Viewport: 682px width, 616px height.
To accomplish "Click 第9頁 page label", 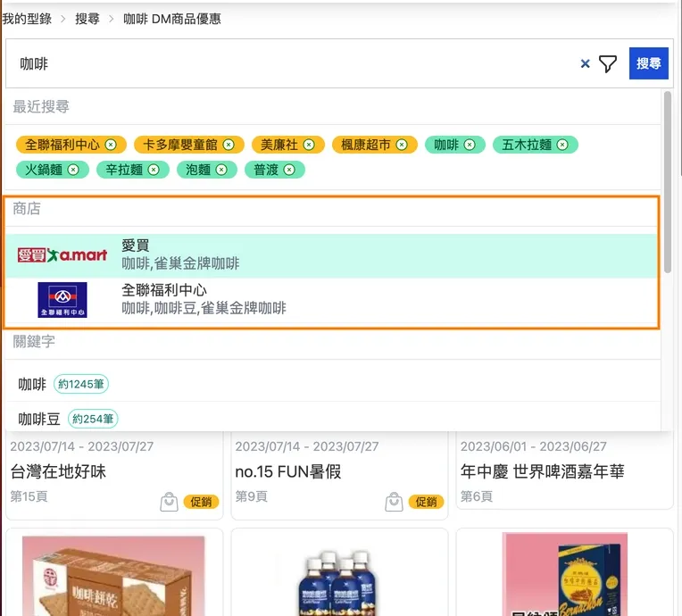I will 252,496.
